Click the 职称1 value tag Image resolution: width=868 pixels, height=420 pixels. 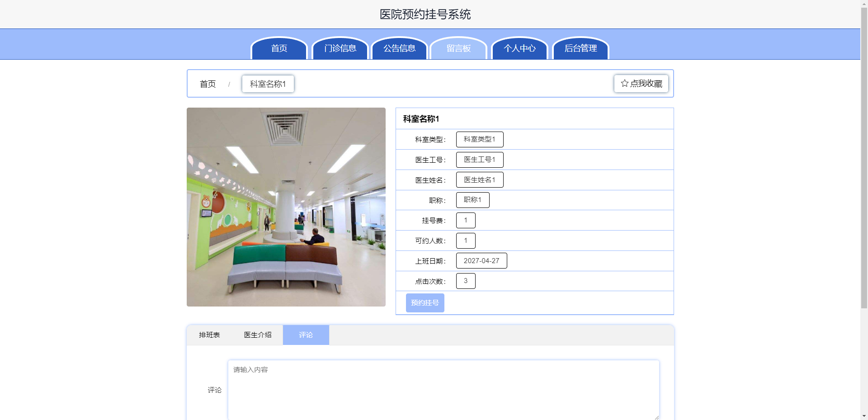click(x=472, y=200)
